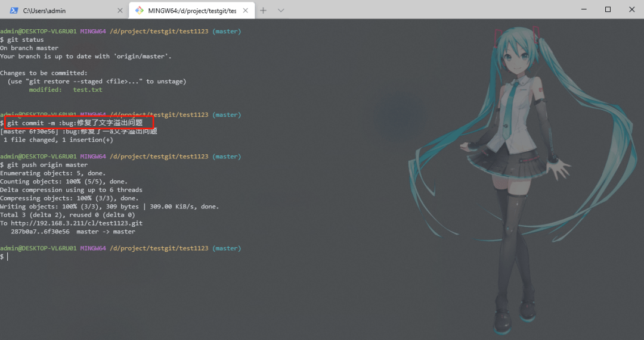Image resolution: width=644 pixels, height=340 pixels.
Task: Open a new terminal tab with plus
Action: point(264,11)
